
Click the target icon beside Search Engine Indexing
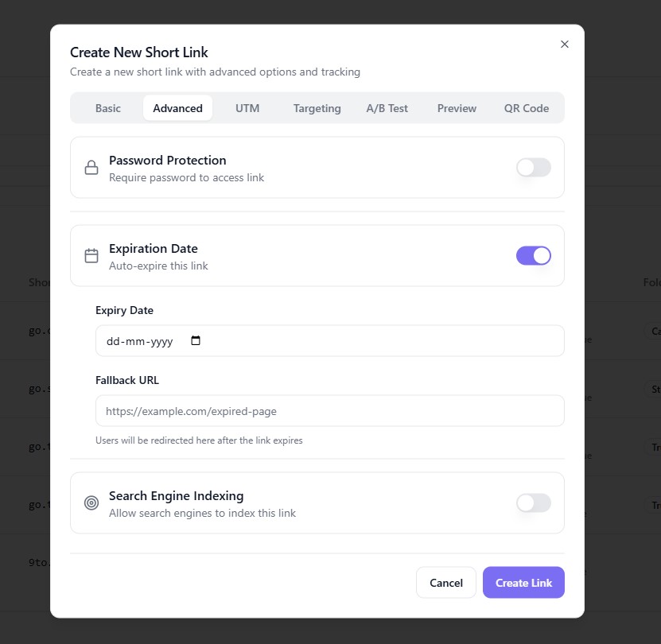pos(91,502)
